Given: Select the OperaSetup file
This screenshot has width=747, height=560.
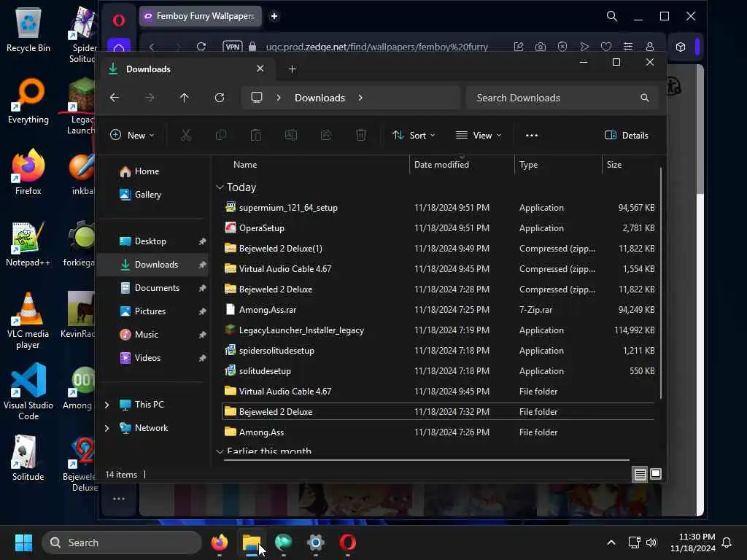Looking at the screenshot, I should (x=438, y=228).
